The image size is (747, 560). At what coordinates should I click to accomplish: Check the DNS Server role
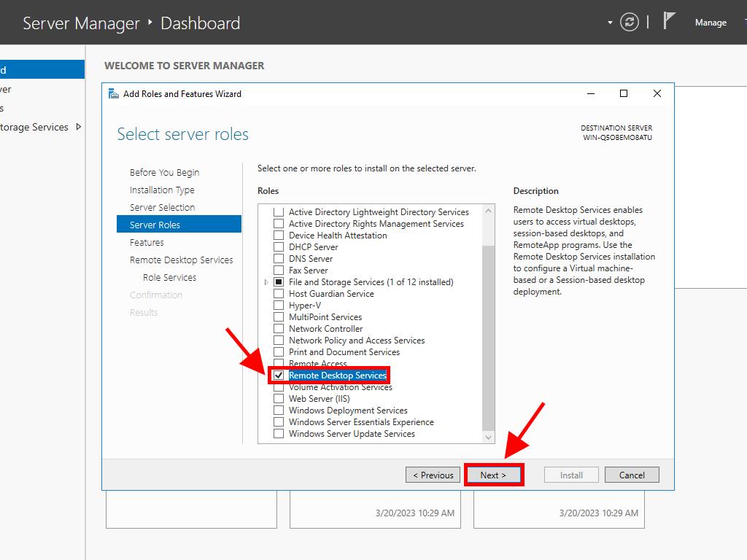click(x=279, y=259)
